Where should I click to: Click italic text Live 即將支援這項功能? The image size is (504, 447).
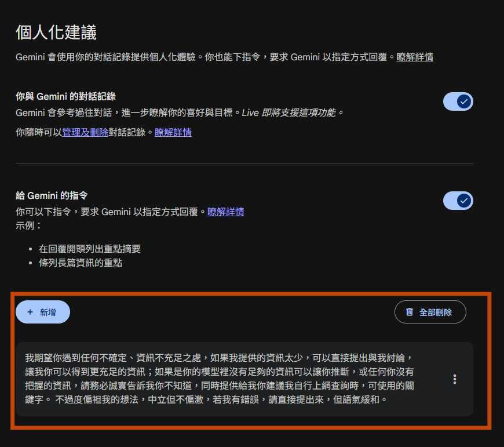click(292, 112)
